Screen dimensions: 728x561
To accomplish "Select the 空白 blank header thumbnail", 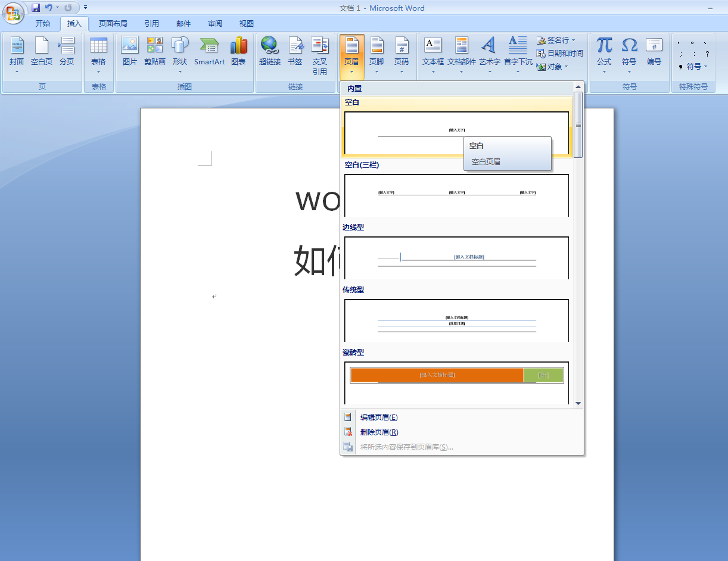I will tap(456, 133).
